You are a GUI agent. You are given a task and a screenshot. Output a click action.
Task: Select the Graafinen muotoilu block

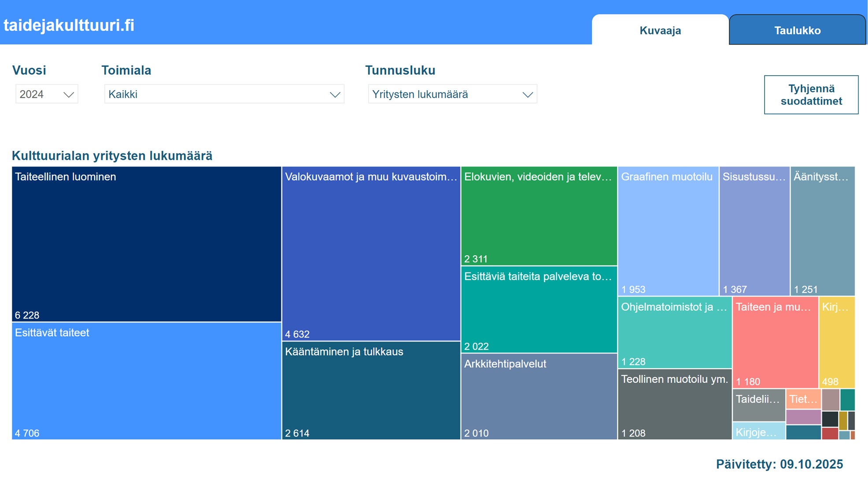(x=668, y=231)
